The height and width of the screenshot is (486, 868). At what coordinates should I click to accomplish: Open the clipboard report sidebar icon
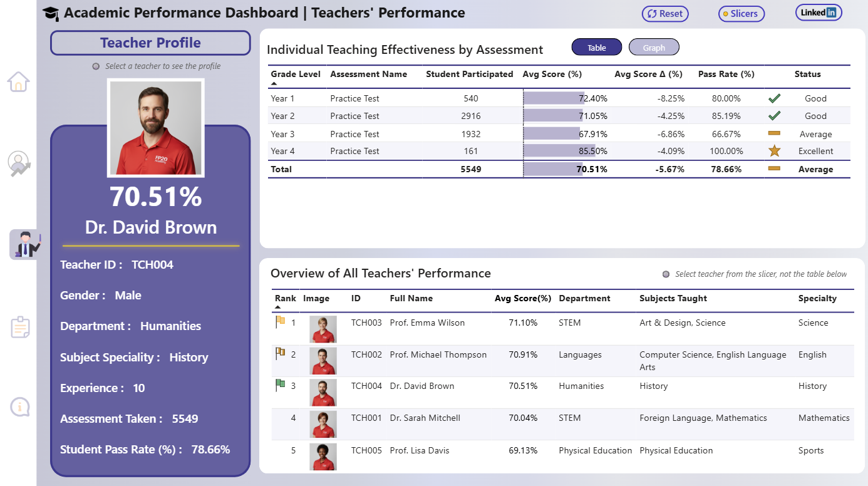click(x=20, y=328)
